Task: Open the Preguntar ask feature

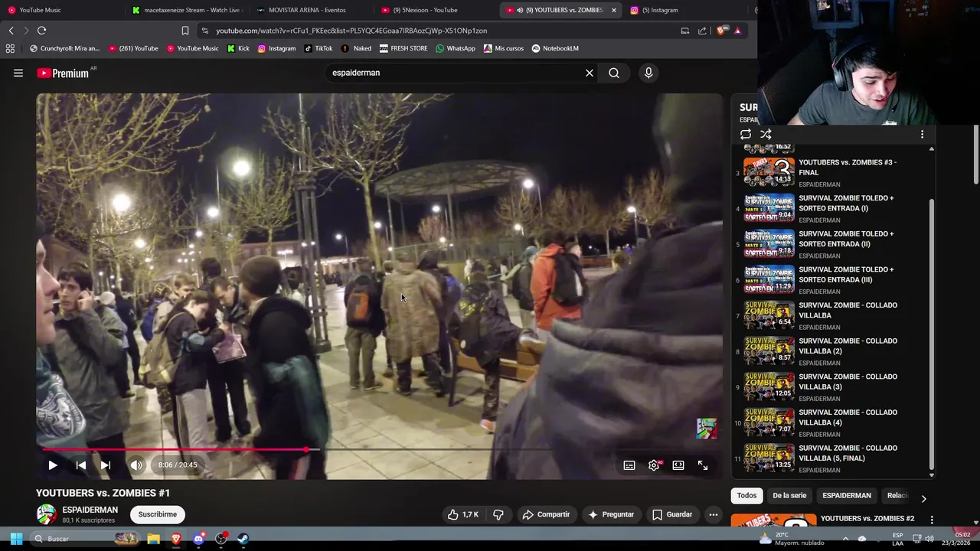Action: tap(610, 514)
